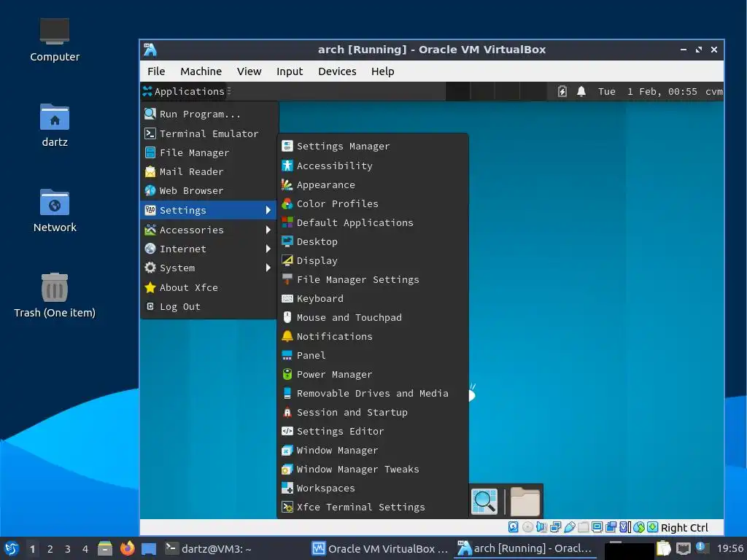The height and width of the screenshot is (560, 747).
Task: Click VirtualBox USB status icon
Action: click(x=569, y=527)
